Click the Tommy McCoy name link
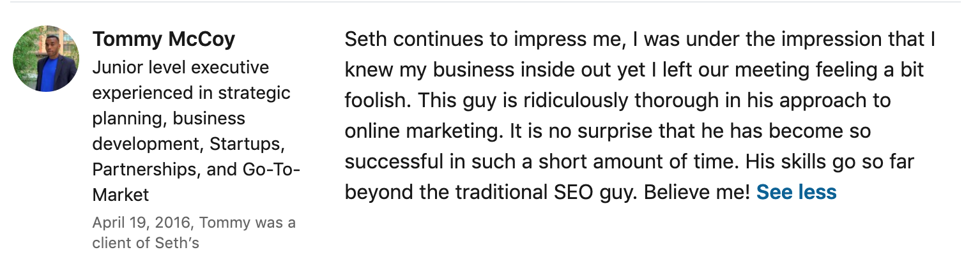Viewport: 980px width, 273px height. point(164,40)
